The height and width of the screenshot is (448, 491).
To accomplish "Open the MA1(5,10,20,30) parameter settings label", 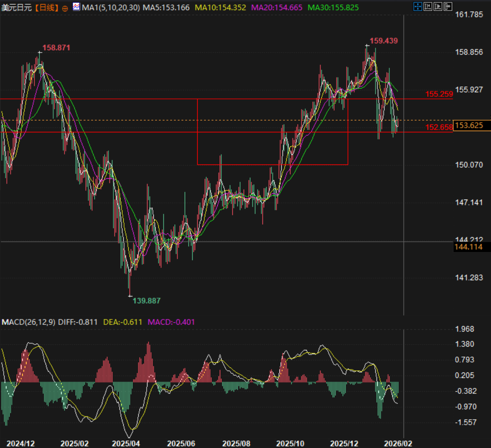I will [x=111, y=8].
